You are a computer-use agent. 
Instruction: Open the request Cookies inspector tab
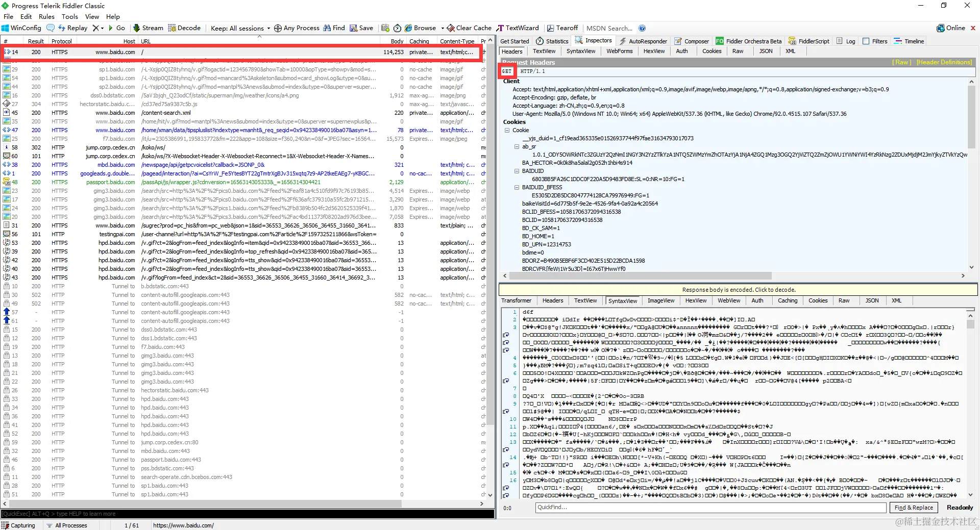[712, 51]
